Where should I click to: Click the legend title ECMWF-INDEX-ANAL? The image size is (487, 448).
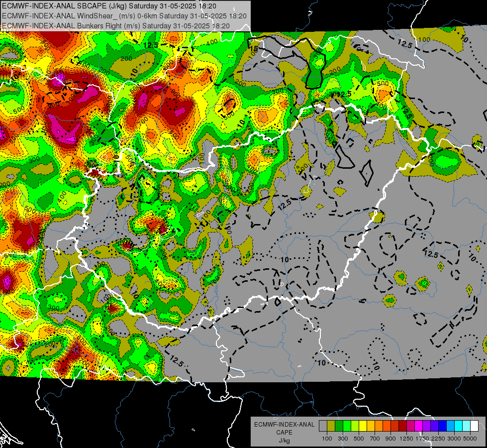[x=285, y=425]
